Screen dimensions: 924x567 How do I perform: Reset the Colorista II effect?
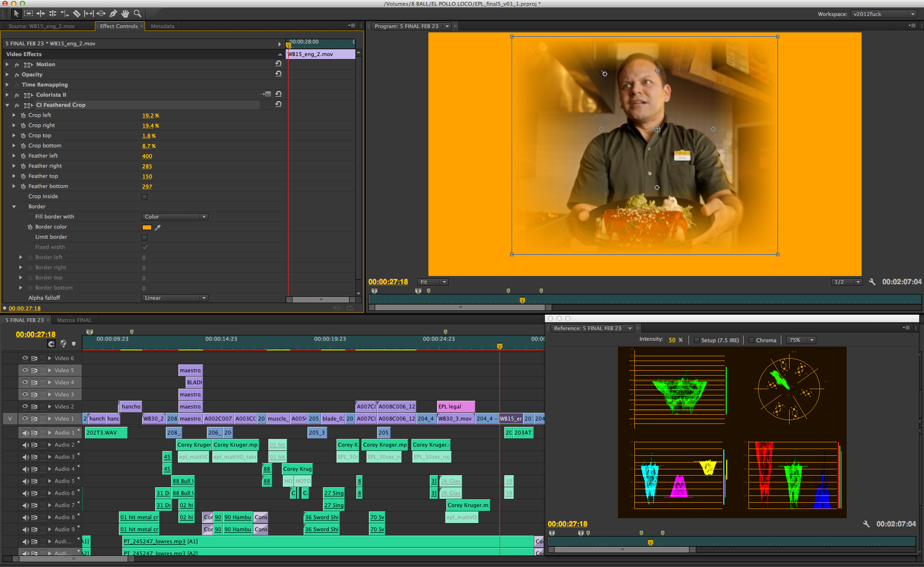coord(279,94)
